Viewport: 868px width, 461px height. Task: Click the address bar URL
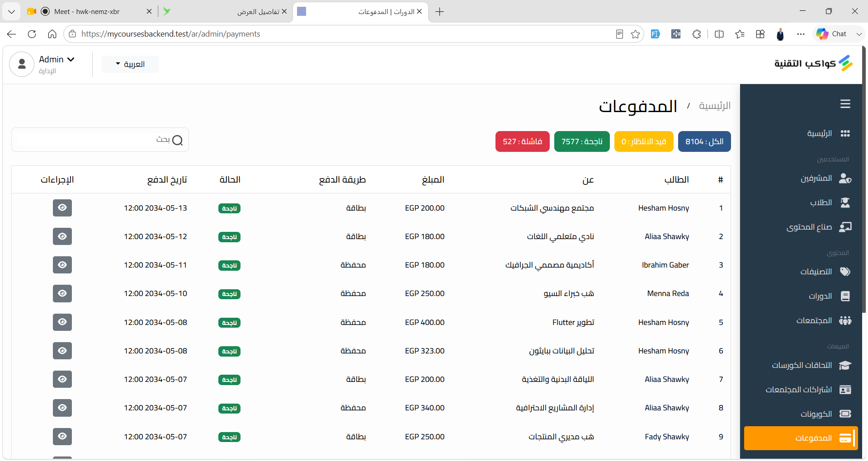171,34
